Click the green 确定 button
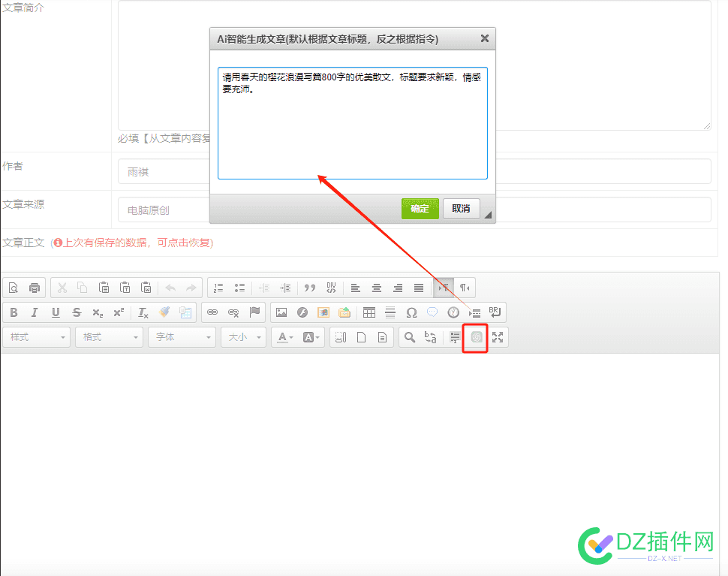This screenshot has height=576, width=728. (420, 209)
